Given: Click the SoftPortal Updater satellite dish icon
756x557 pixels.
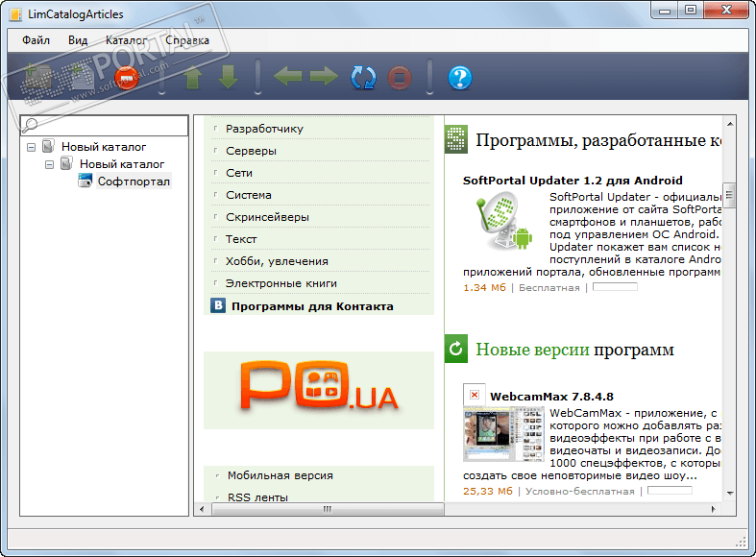Looking at the screenshot, I should tap(503, 221).
